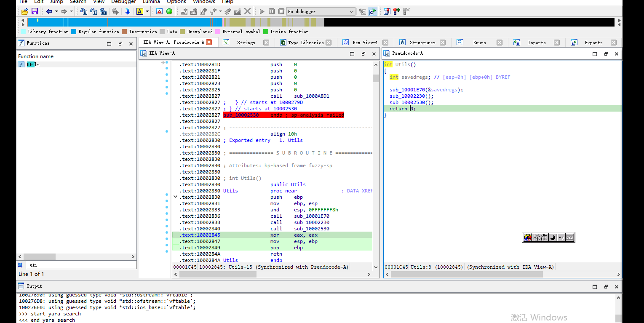Click the save database floppy icon
This screenshot has width=644, height=323.
pos(35,11)
